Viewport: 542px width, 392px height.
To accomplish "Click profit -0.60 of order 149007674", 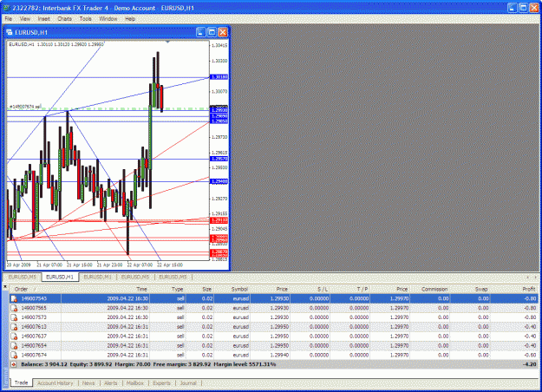I will tap(530, 355).
